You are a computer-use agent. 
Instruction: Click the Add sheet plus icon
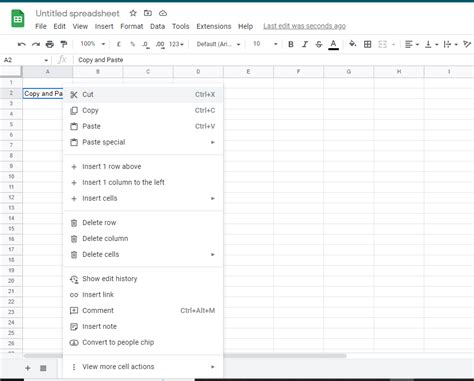click(x=28, y=368)
